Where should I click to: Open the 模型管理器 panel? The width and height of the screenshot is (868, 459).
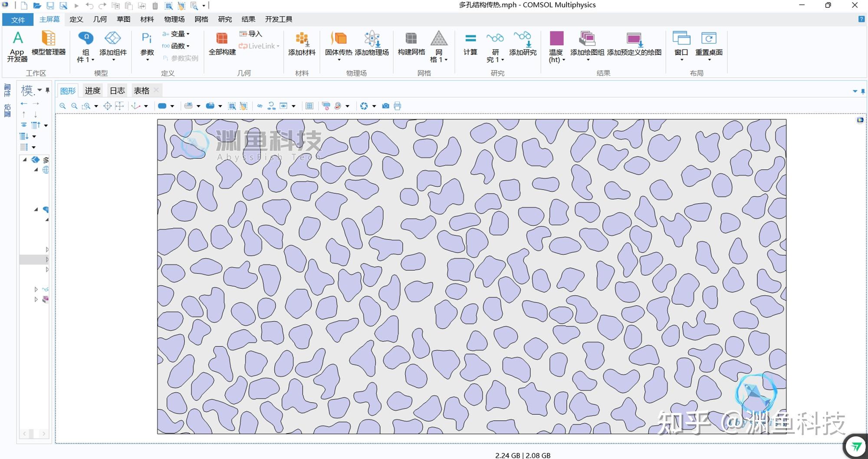[x=49, y=43]
